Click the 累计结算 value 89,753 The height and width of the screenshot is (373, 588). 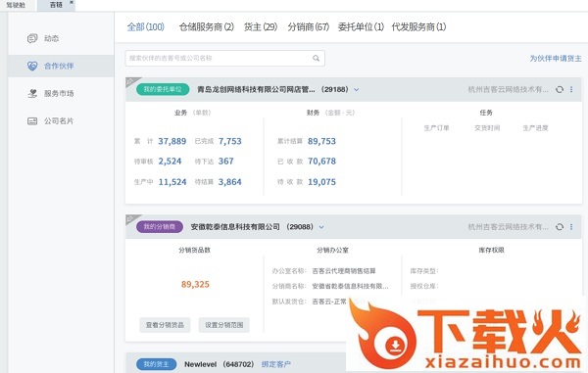click(321, 141)
